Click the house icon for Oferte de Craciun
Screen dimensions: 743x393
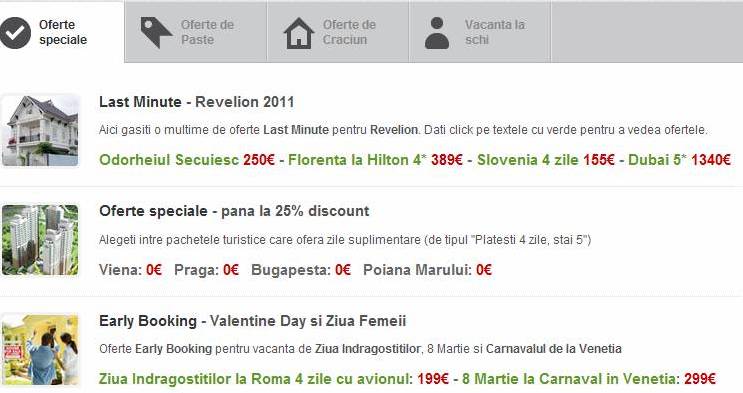299,33
